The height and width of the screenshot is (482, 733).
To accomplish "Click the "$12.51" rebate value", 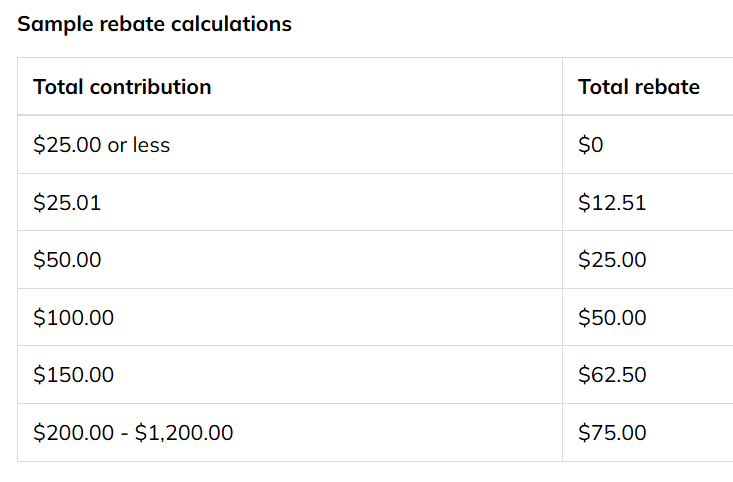I will 612,202.
